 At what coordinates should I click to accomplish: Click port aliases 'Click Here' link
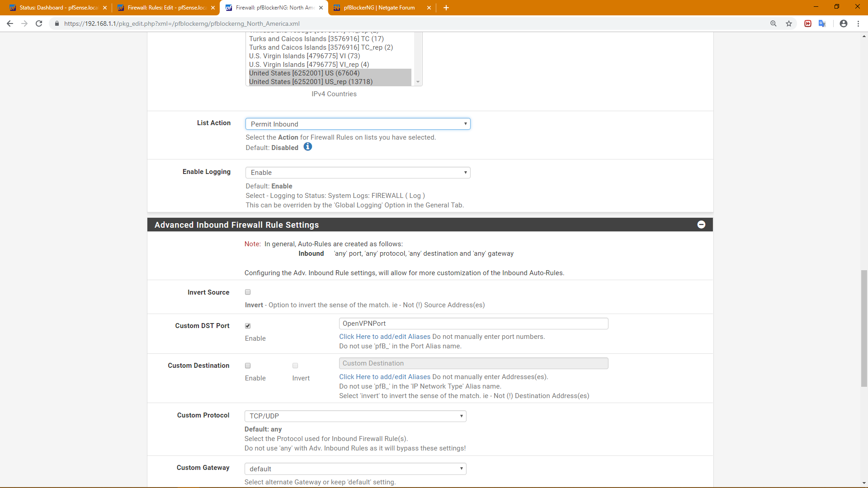(384, 337)
